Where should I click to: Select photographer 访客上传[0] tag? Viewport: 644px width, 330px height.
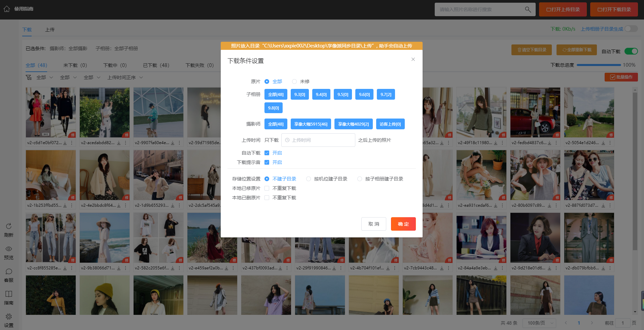pyautogui.click(x=390, y=124)
